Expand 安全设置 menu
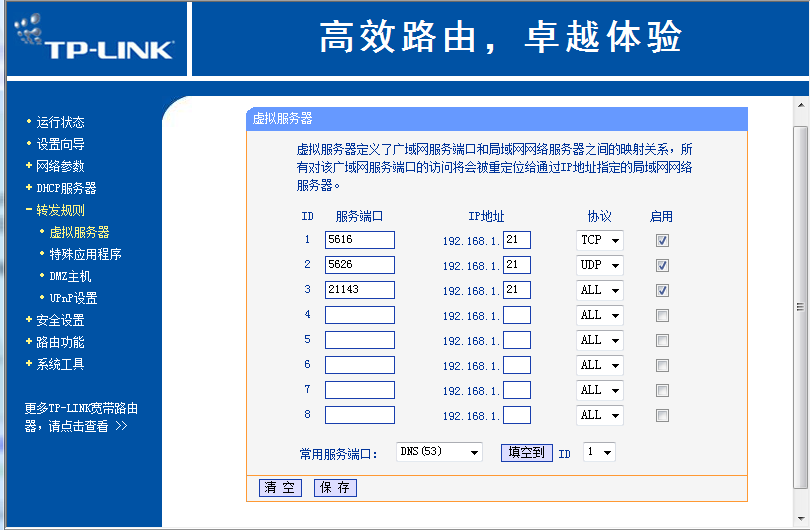This screenshot has width=810, height=530. click(60, 320)
